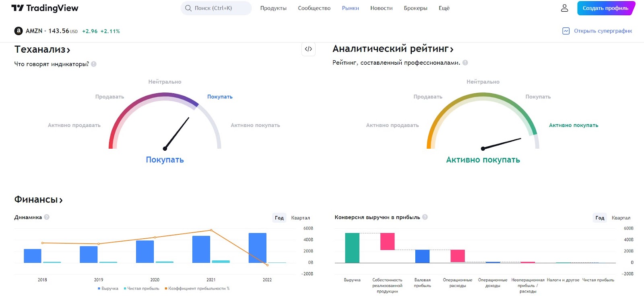
Task: Open the Ещё menu
Action: (x=444, y=8)
